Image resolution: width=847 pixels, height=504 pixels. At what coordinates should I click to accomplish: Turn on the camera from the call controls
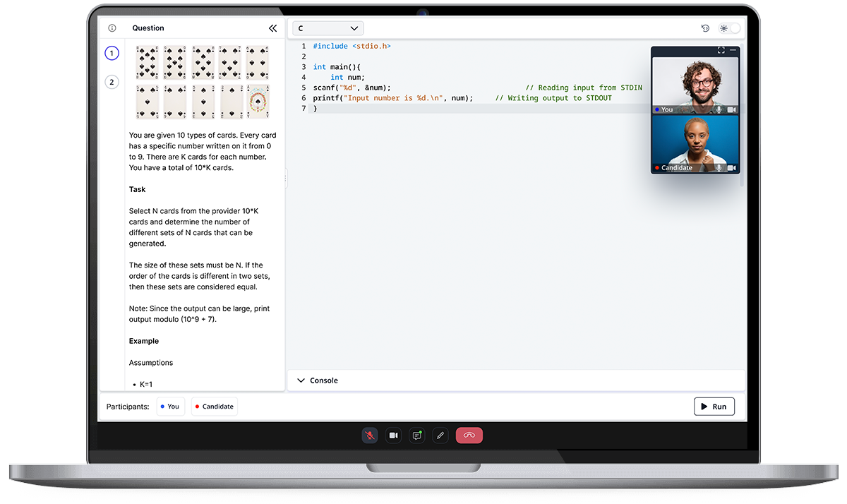pos(393,436)
